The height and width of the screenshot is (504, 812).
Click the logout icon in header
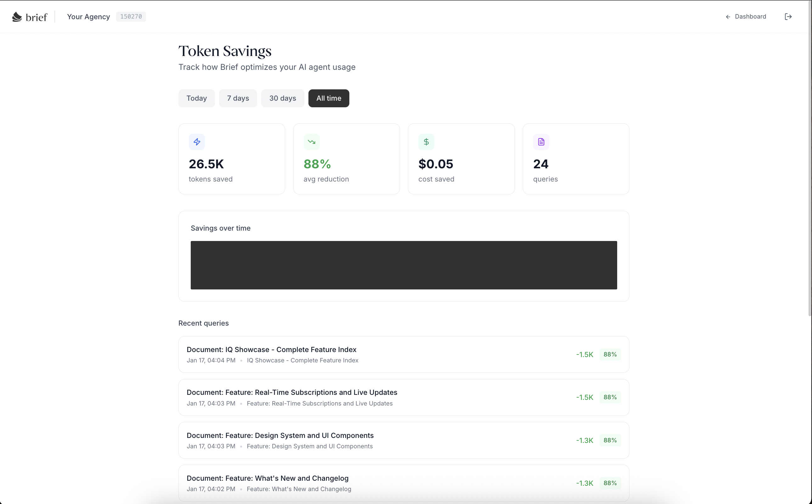click(x=788, y=17)
